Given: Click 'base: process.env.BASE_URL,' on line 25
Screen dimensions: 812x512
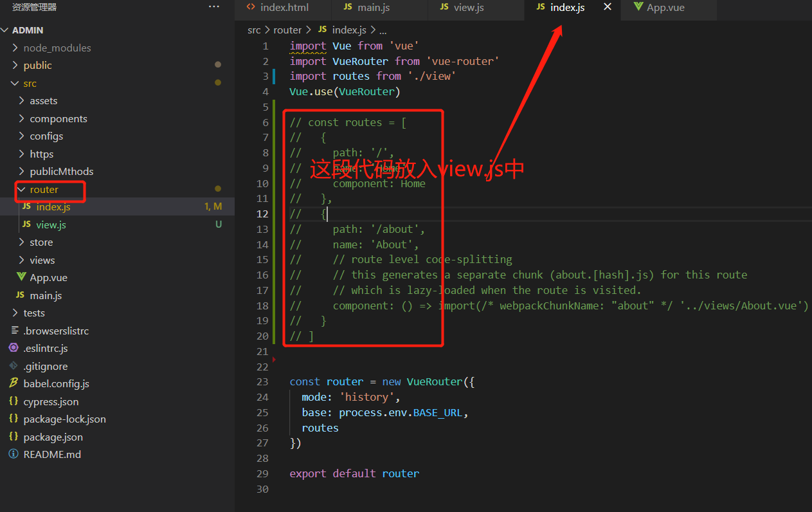Looking at the screenshot, I should [x=385, y=412].
